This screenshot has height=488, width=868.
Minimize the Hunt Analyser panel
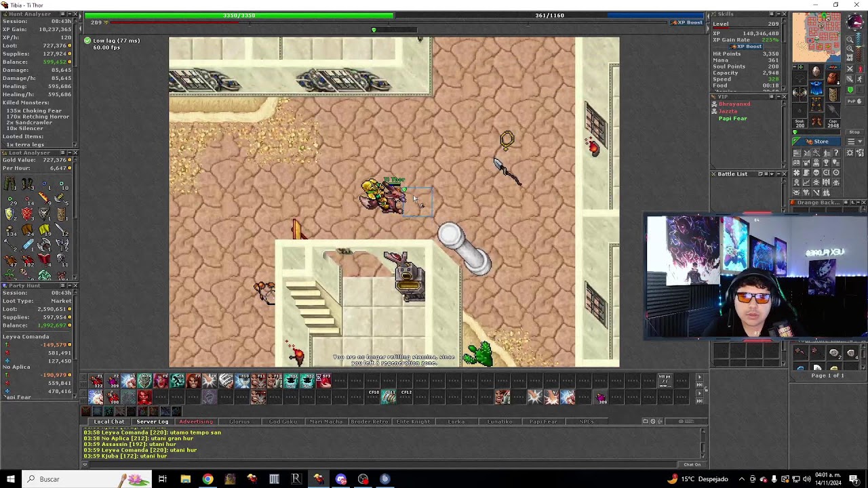point(69,14)
